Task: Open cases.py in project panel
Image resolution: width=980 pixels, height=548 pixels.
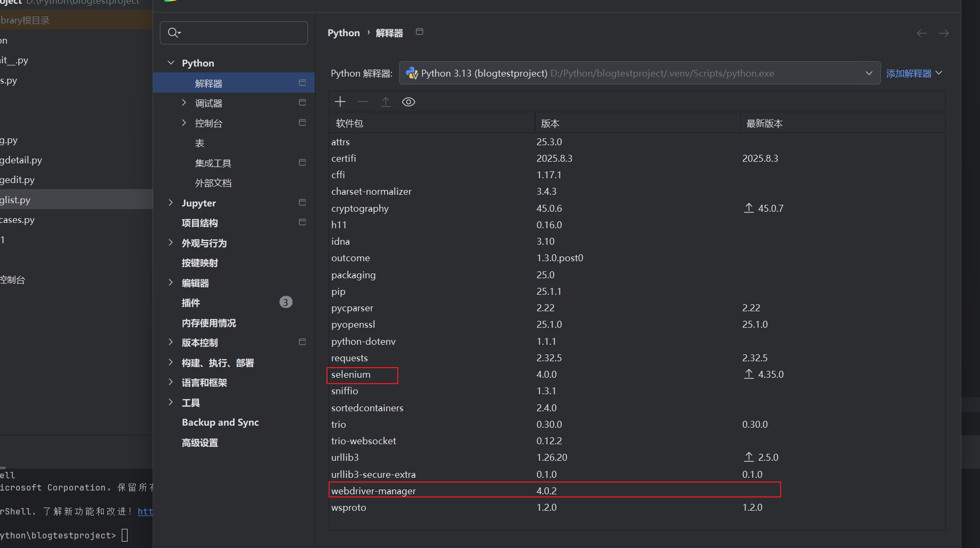Action: (17, 220)
